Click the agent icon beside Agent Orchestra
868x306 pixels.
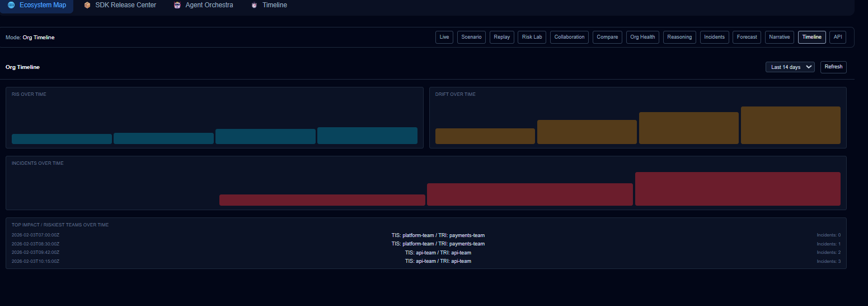pyautogui.click(x=177, y=5)
